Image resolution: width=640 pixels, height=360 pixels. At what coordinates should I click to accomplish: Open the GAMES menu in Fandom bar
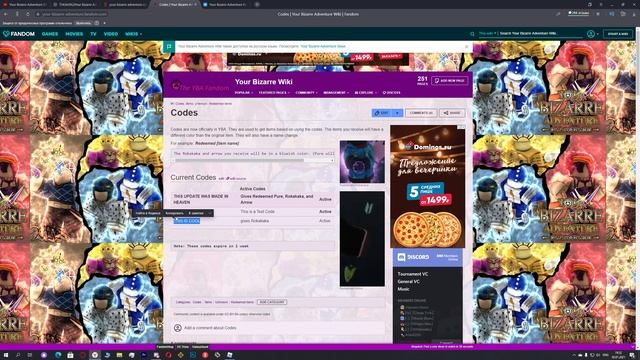50,34
